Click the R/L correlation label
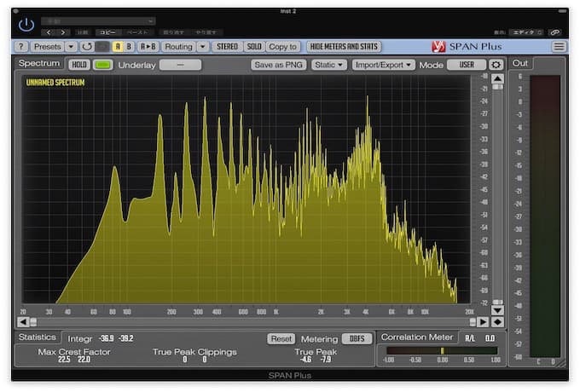 coord(469,338)
